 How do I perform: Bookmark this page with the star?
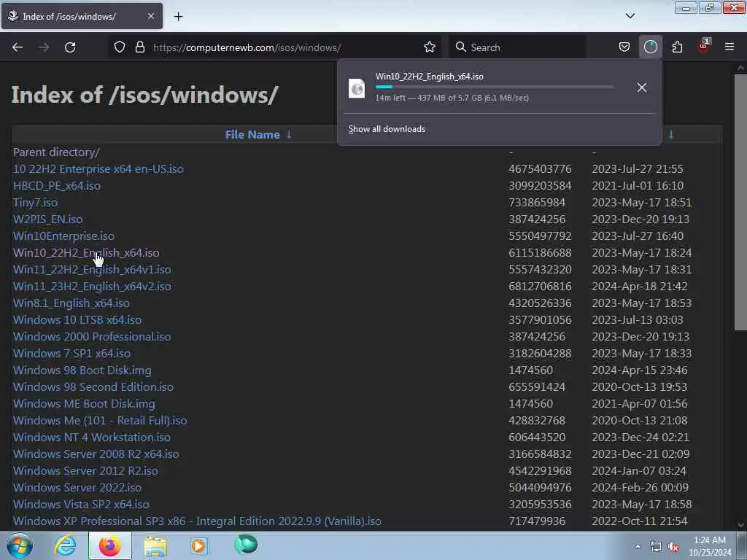429,47
